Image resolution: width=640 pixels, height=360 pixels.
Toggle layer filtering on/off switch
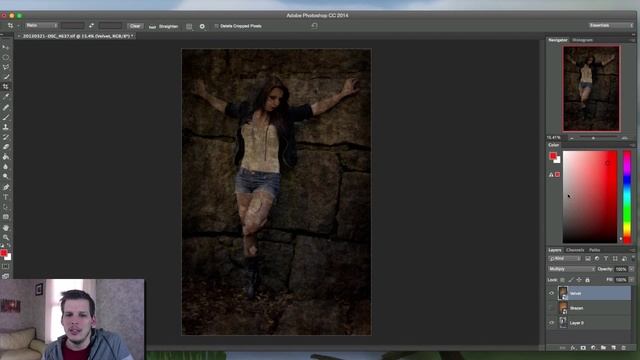pyautogui.click(x=633, y=258)
